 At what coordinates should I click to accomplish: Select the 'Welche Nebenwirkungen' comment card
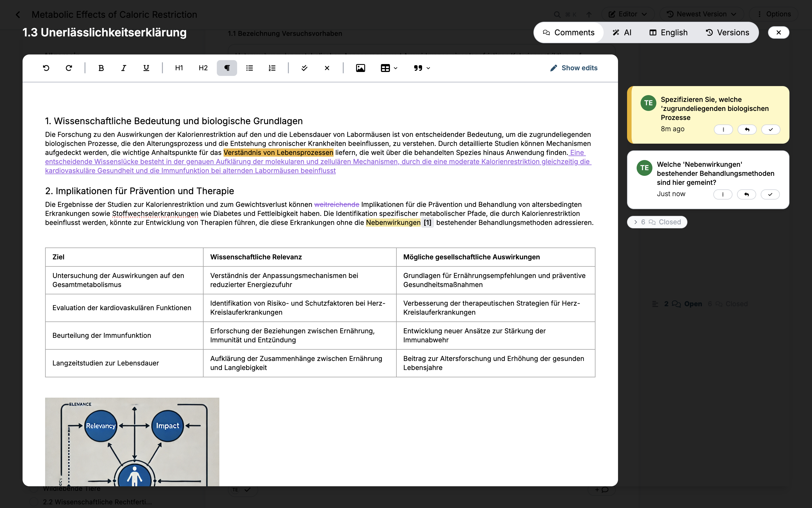(708, 179)
